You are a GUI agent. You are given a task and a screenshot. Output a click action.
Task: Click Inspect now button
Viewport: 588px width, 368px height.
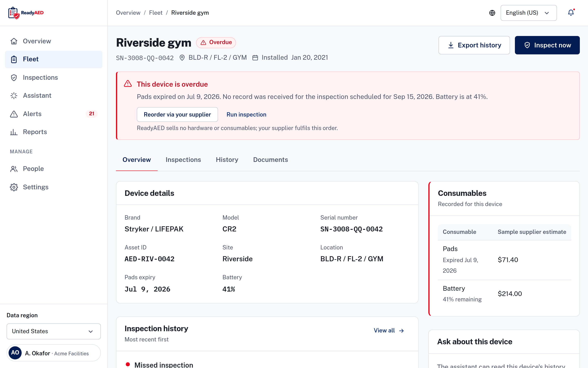coord(547,45)
